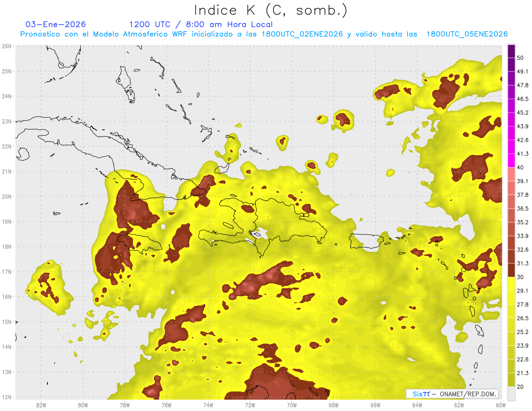Viewport: 532px width, 411px height.
Task: Click the 70W longitude label
Action: click(292, 405)
